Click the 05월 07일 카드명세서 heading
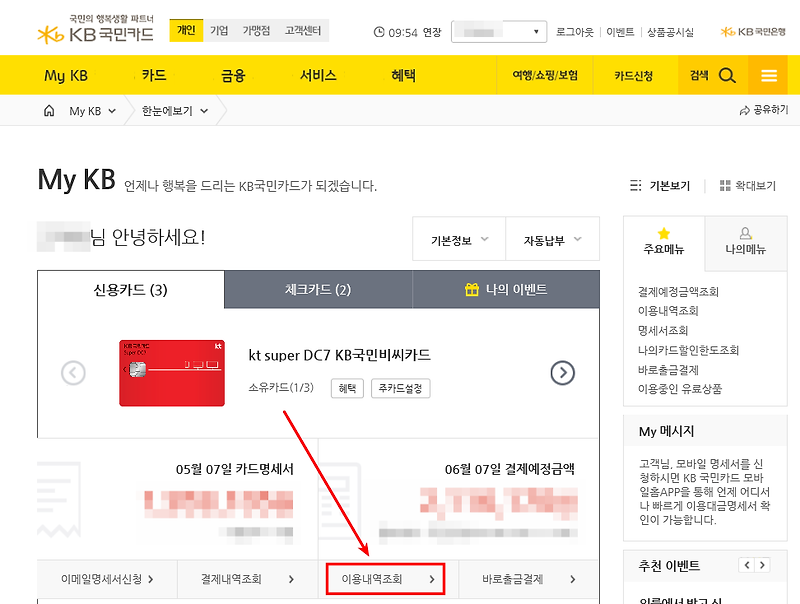800x604 pixels. 235,469
